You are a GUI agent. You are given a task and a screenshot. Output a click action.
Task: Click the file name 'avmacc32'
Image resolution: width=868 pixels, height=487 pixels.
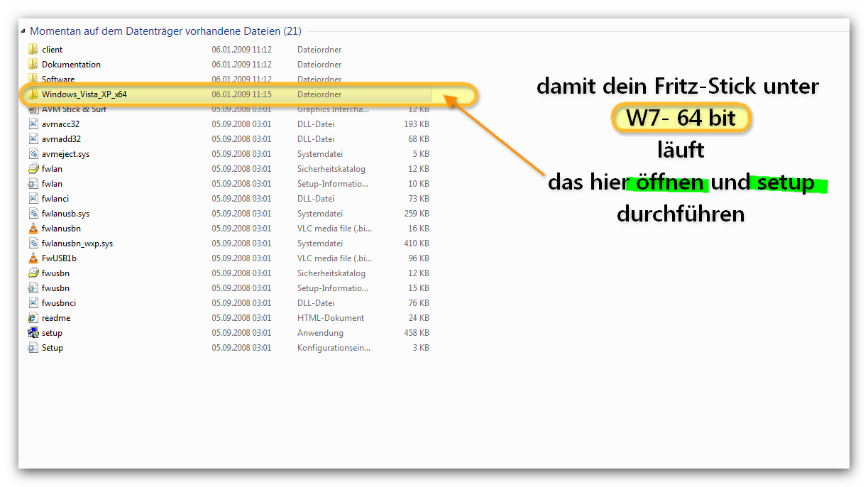pos(60,124)
